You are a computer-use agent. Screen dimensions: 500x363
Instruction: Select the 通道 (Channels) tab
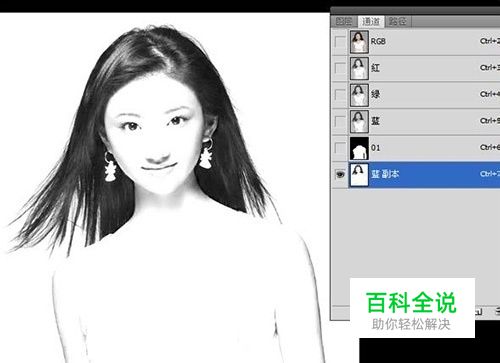pyautogui.click(x=371, y=22)
